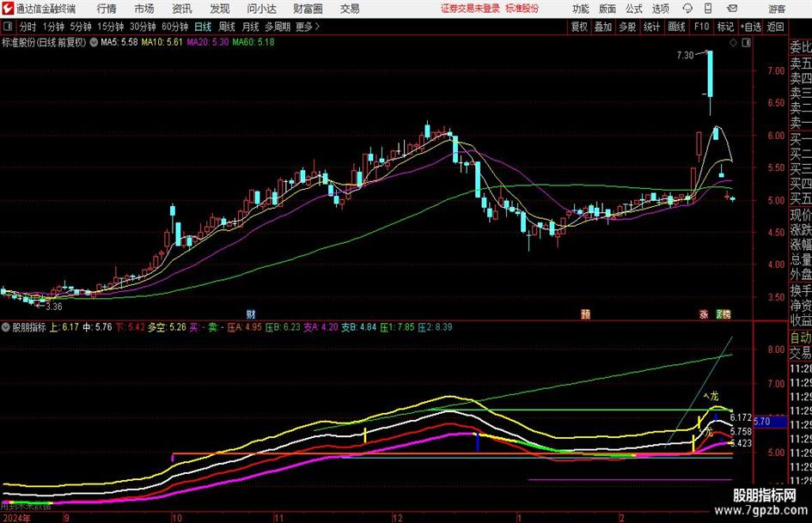Click the diamond icon at chart top-right
The width and height of the screenshot is (812, 523).
[x=733, y=43]
